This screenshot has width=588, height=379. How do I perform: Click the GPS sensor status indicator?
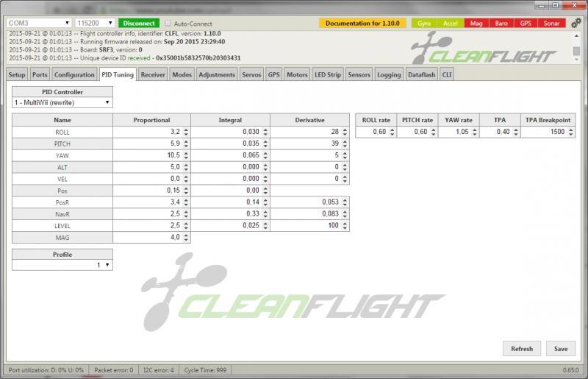[x=526, y=24]
